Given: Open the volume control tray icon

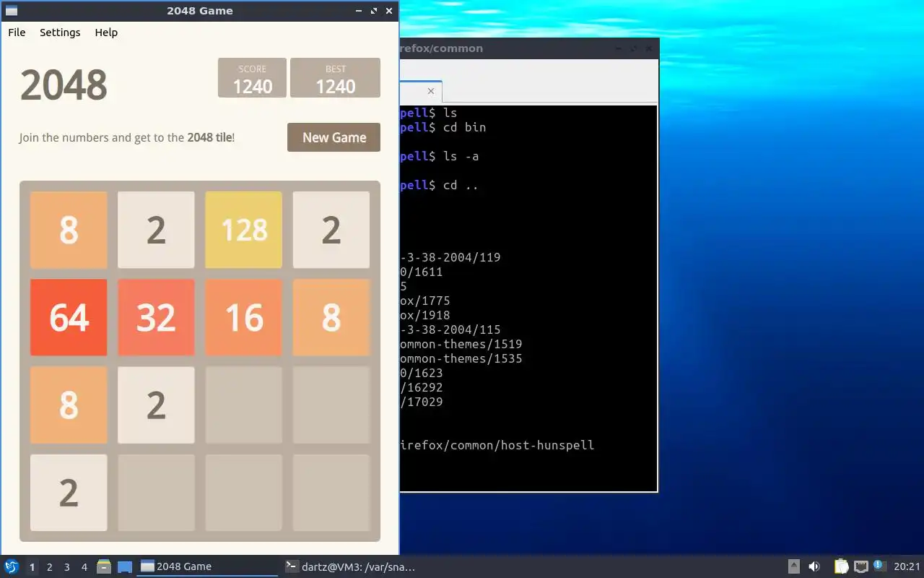Looking at the screenshot, I should [814, 566].
